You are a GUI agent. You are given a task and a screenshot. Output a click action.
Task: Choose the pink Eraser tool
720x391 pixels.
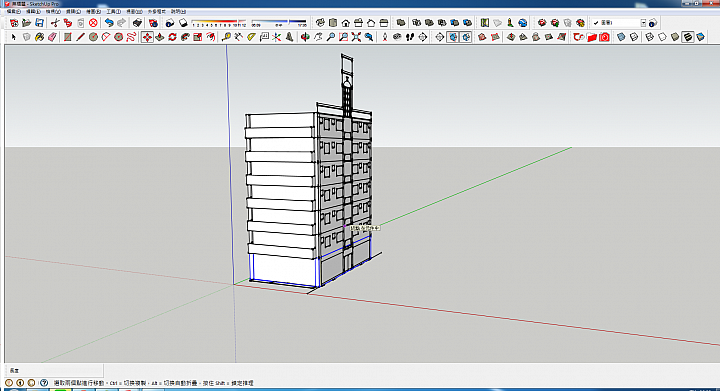52,37
